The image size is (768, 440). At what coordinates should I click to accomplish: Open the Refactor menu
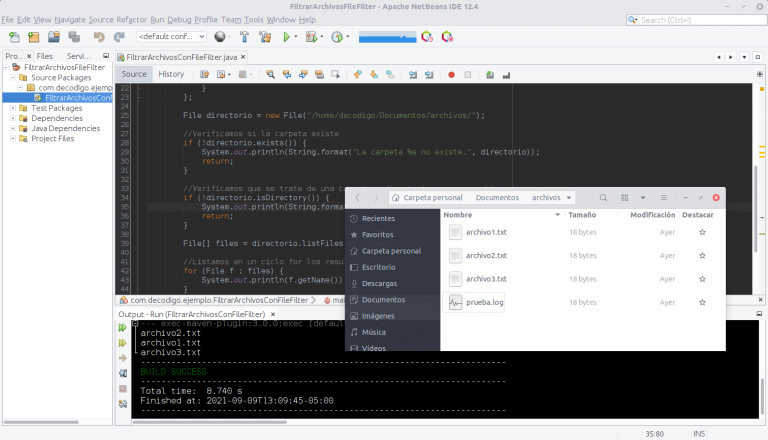click(132, 20)
